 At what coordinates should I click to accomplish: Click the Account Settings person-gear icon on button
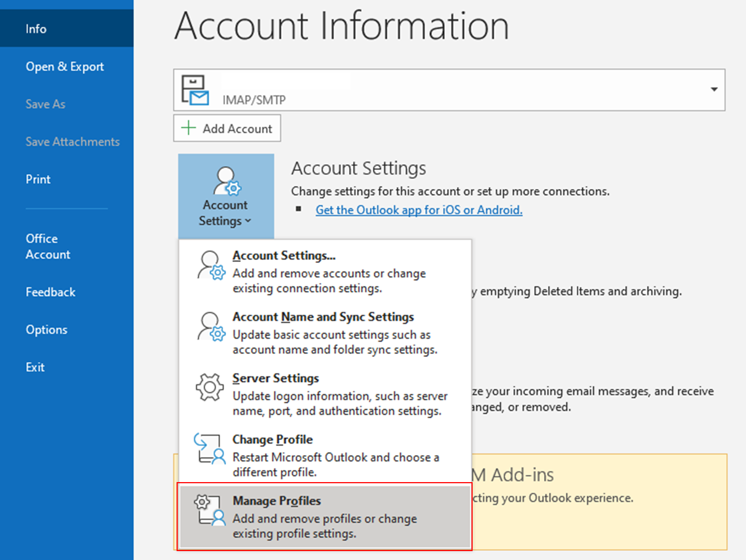tap(227, 181)
